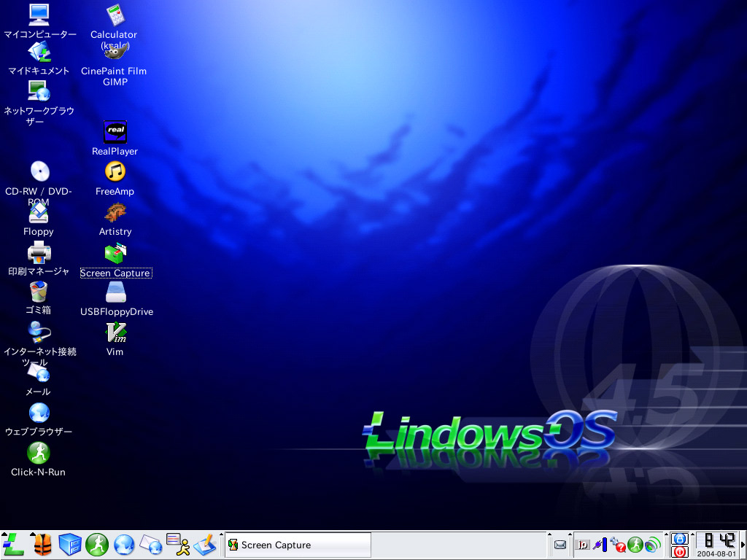The height and width of the screenshot is (560, 747).
Task: Open the Click-N-Run desktop icon
Action: 39,453
